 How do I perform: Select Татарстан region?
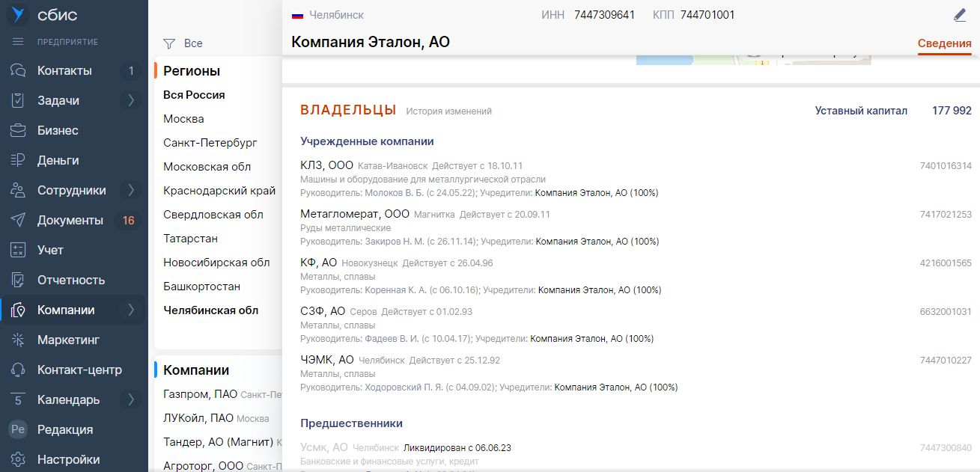[190, 239]
